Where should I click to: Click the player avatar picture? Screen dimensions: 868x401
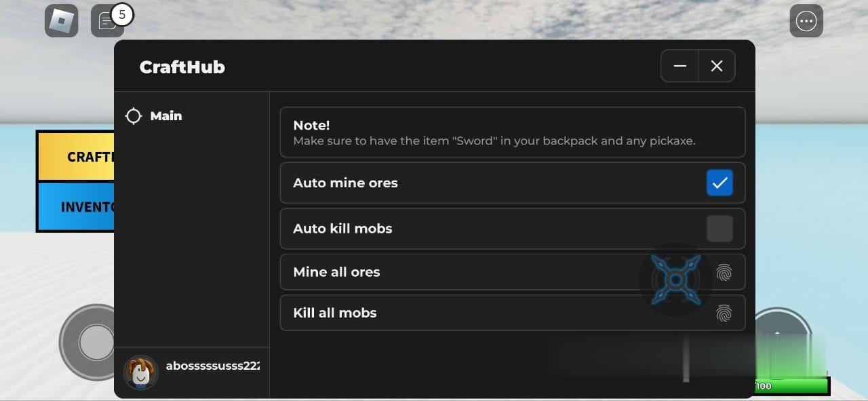pos(141,372)
